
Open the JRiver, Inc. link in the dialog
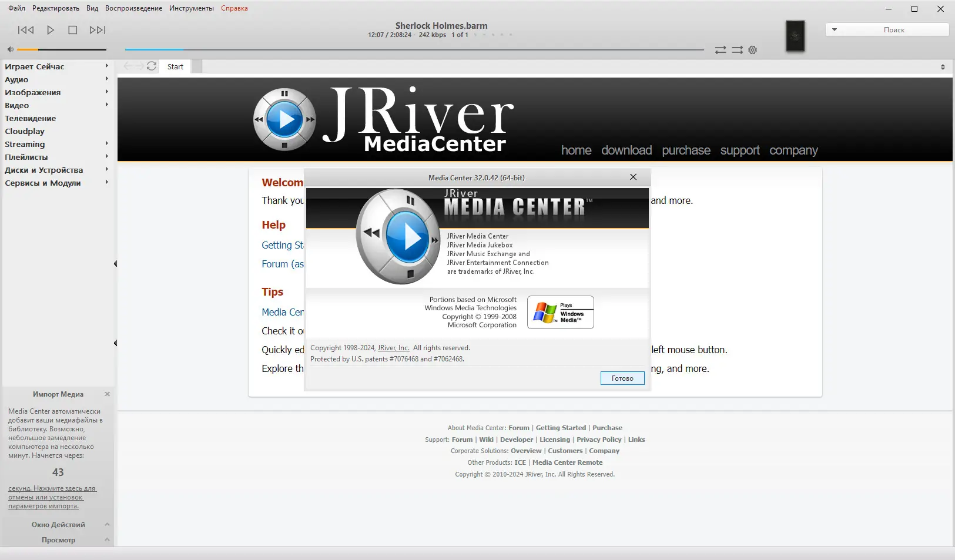click(x=394, y=348)
